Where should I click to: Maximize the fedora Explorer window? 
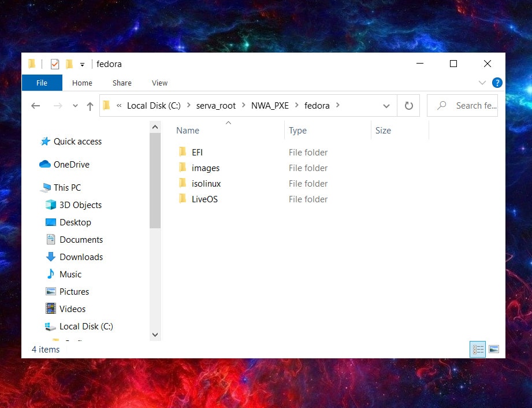pyautogui.click(x=453, y=64)
